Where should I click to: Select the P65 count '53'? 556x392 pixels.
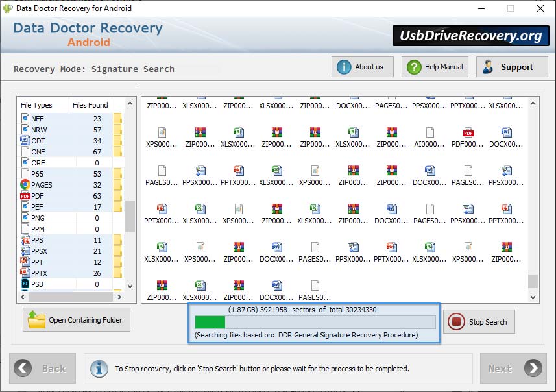97,174
